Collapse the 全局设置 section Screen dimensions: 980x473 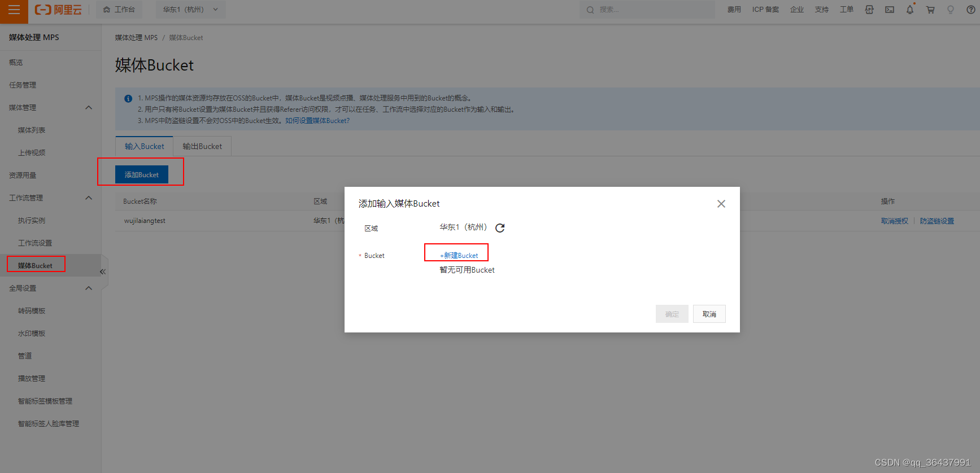89,288
